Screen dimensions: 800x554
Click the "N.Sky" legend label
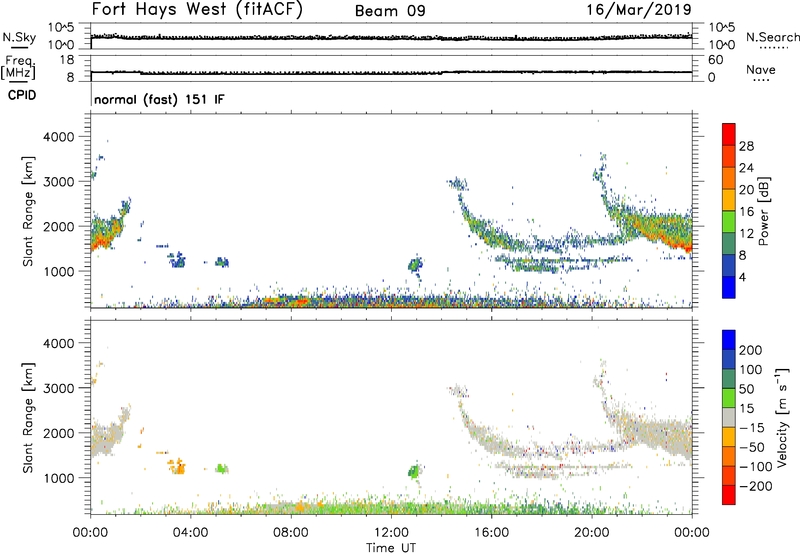pyautogui.click(x=19, y=37)
